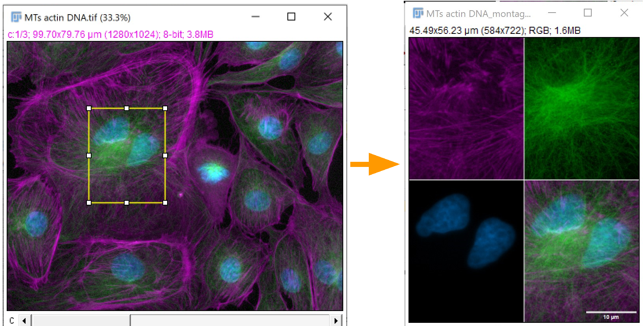Viewport: 644px width, 326px height.
Task: Maximize the MTs actin DNA.tif image window
Action: click(x=291, y=17)
